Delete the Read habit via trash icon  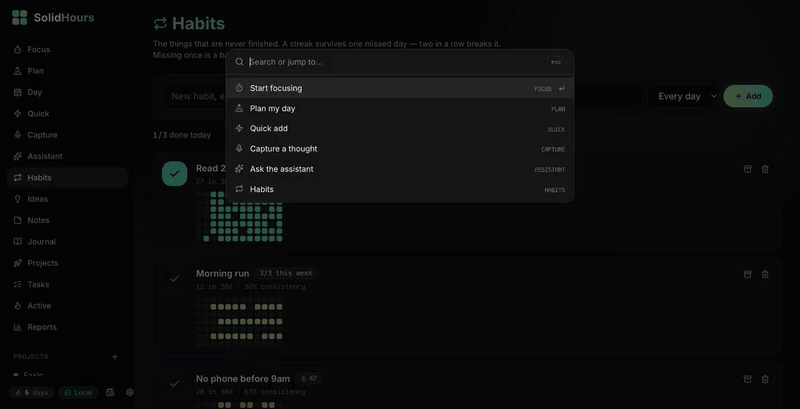point(765,169)
